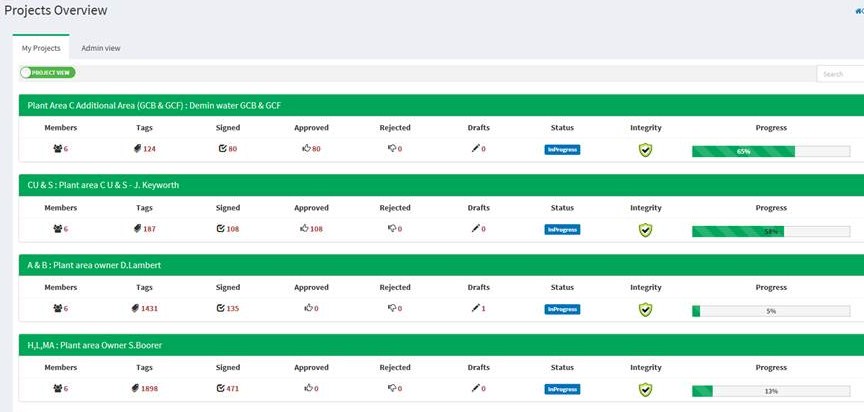Click the Projects Overview page title

(x=56, y=10)
